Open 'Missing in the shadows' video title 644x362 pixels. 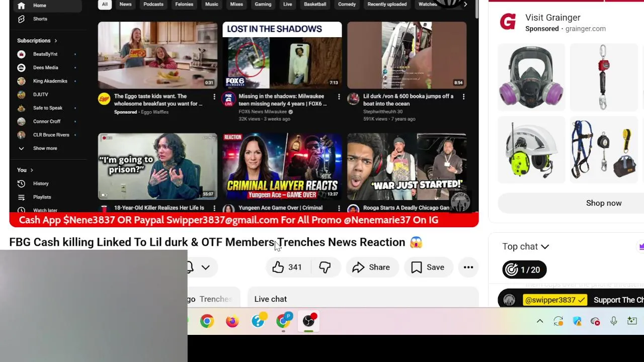pos(283,100)
